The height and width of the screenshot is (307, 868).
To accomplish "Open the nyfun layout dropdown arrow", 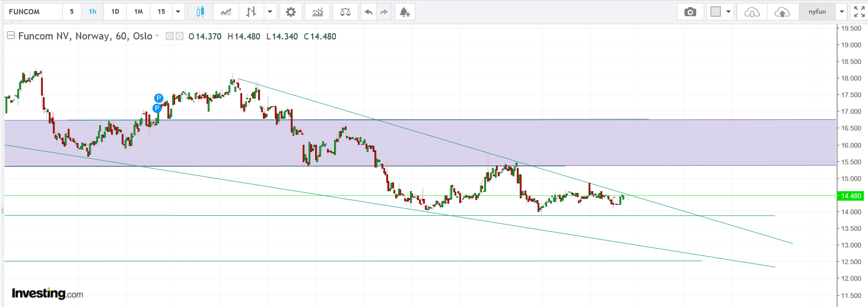I will (842, 12).
